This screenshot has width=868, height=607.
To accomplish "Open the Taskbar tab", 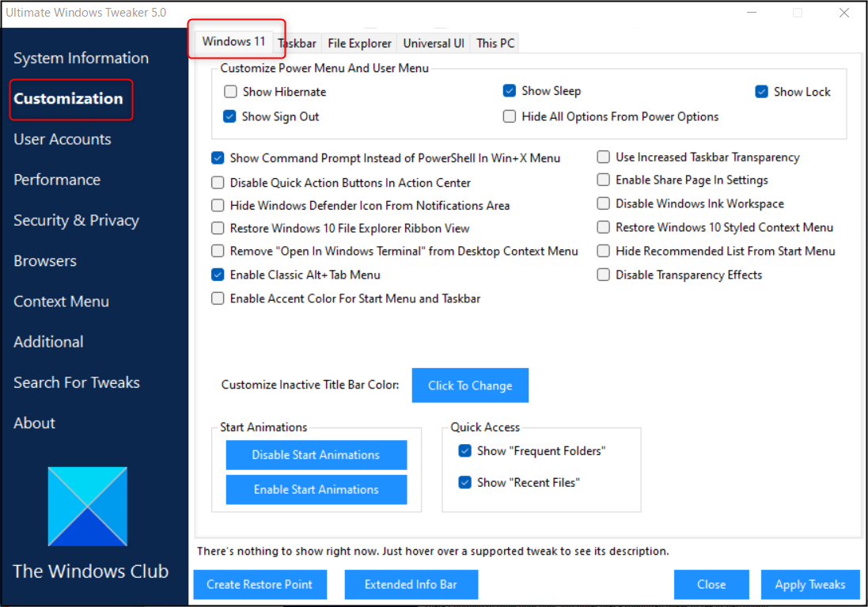I will [x=298, y=44].
